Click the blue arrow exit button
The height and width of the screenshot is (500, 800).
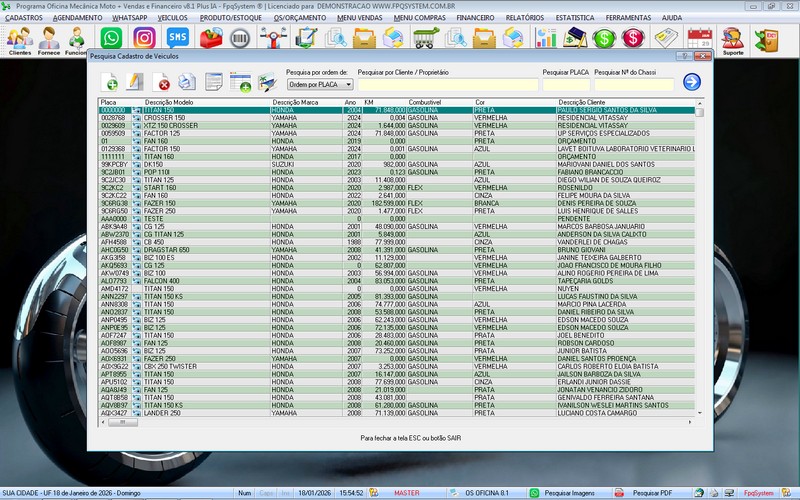point(692,82)
